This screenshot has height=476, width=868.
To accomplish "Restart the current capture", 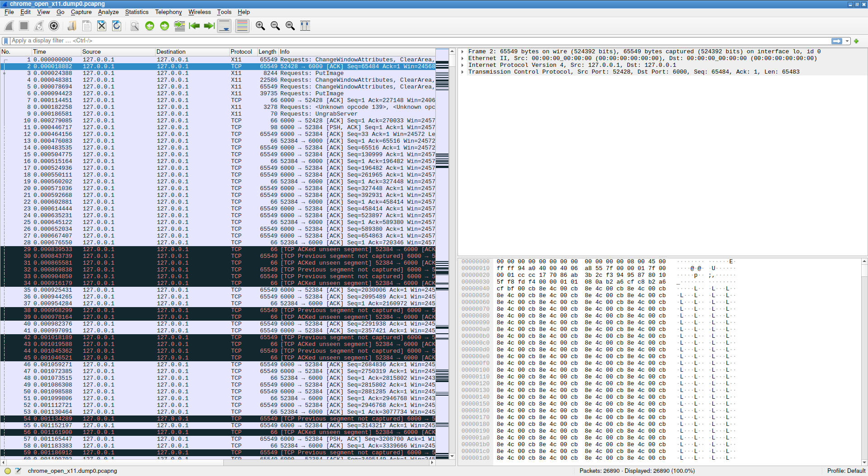I will pyautogui.click(x=39, y=26).
